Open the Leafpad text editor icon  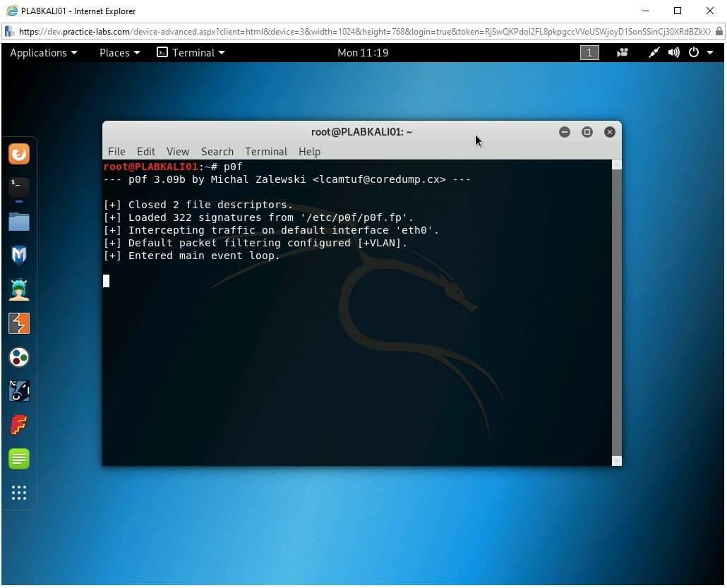point(19,458)
